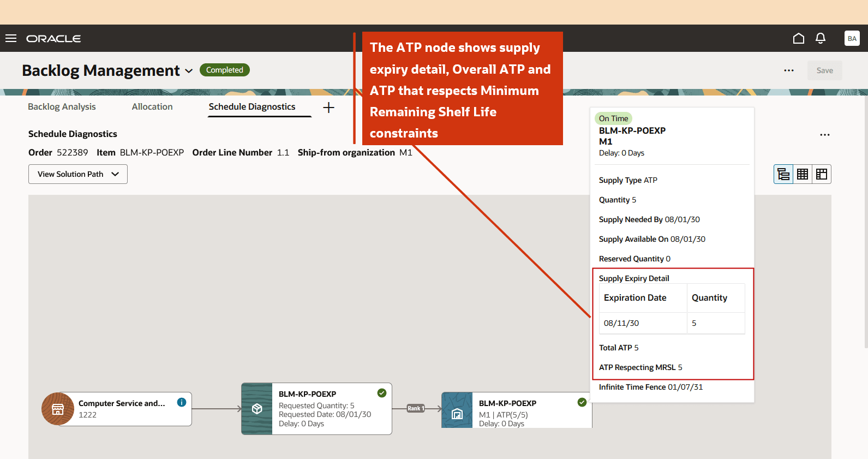868x459 pixels.
Task: Click the ATP Respecting MRSL 5 value
Action: point(640,367)
